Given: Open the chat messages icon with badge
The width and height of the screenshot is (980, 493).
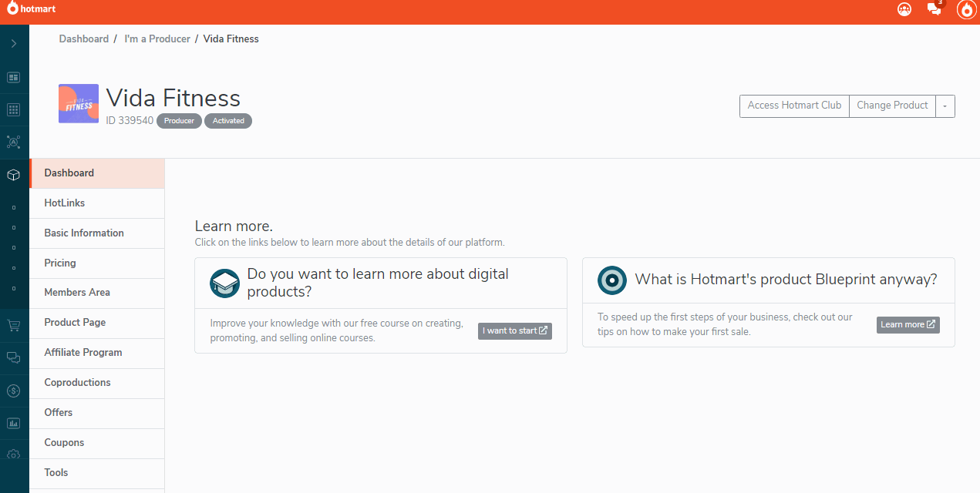Looking at the screenshot, I should pos(935,9).
